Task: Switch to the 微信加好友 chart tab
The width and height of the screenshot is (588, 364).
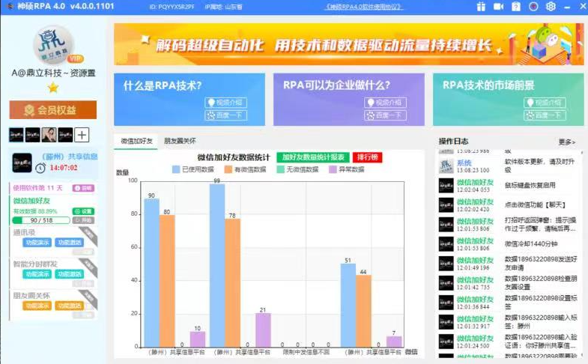Action: (136, 141)
